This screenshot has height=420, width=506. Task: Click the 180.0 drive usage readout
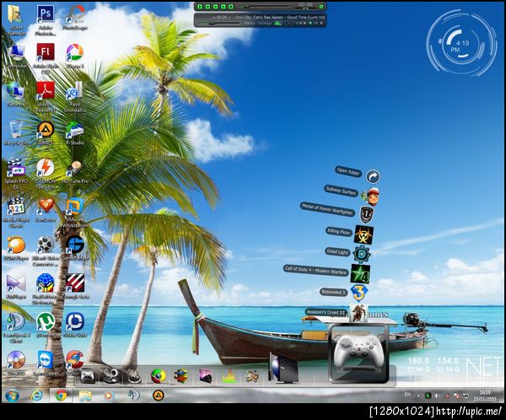418,361
